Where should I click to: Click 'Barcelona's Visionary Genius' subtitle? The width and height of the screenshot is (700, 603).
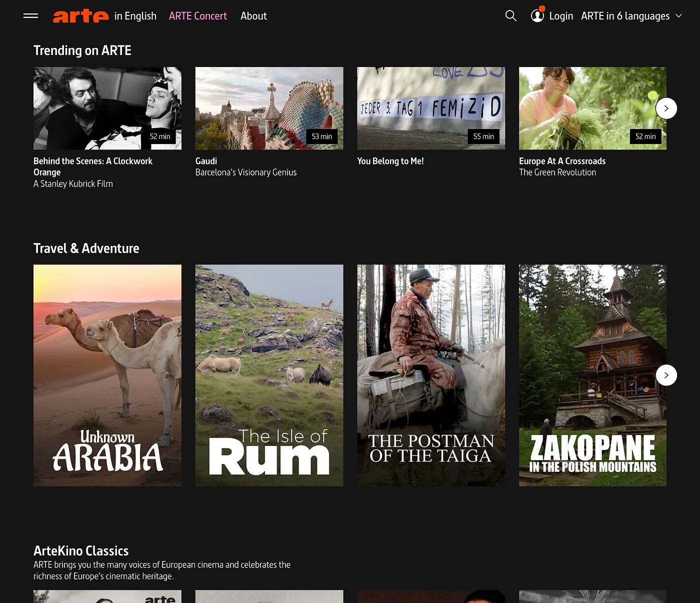point(246,172)
